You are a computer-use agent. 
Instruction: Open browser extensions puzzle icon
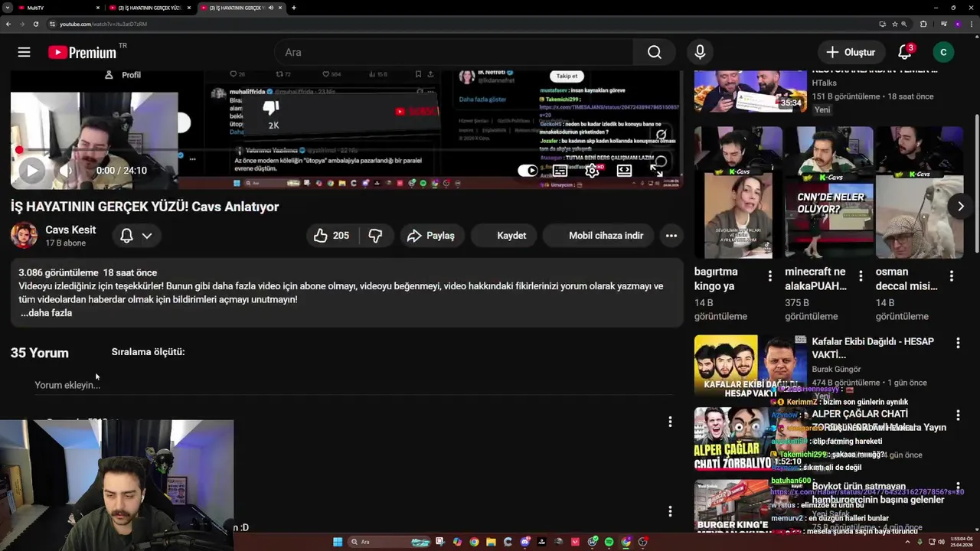[x=923, y=24]
